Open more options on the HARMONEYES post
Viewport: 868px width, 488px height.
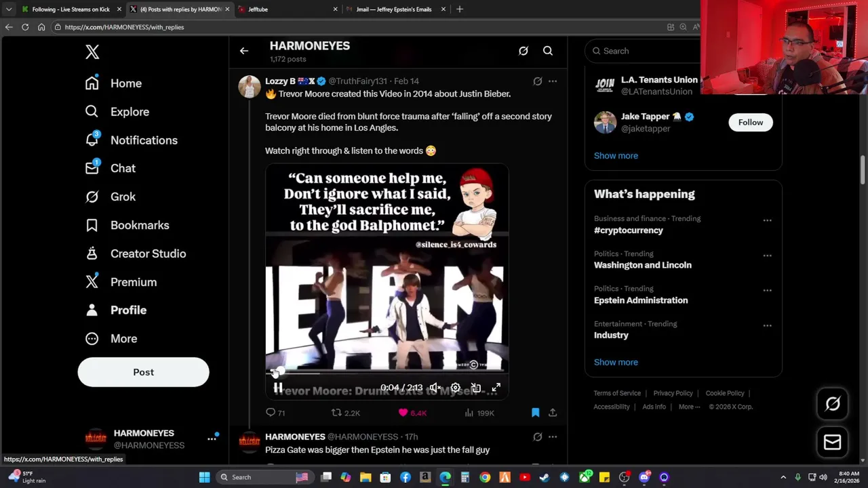[x=553, y=437]
